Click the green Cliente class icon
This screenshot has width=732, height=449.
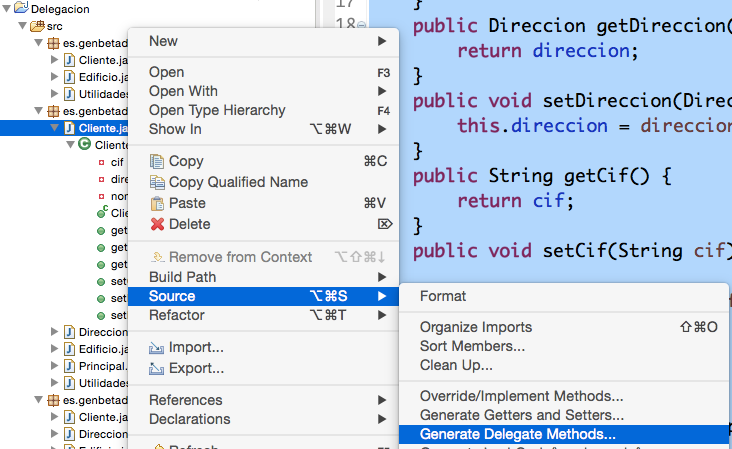coord(85,145)
